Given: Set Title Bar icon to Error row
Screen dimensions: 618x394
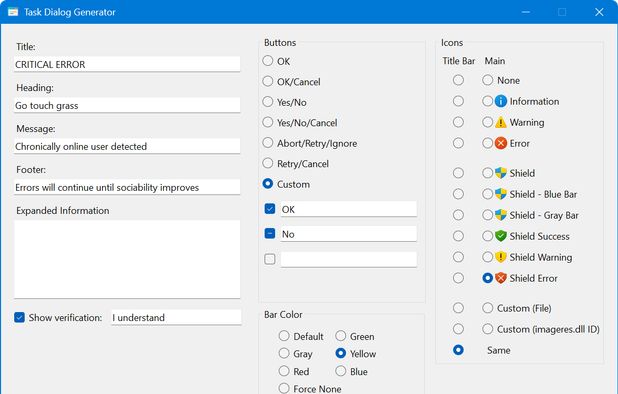Looking at the screenshot, I should point(458,143).
